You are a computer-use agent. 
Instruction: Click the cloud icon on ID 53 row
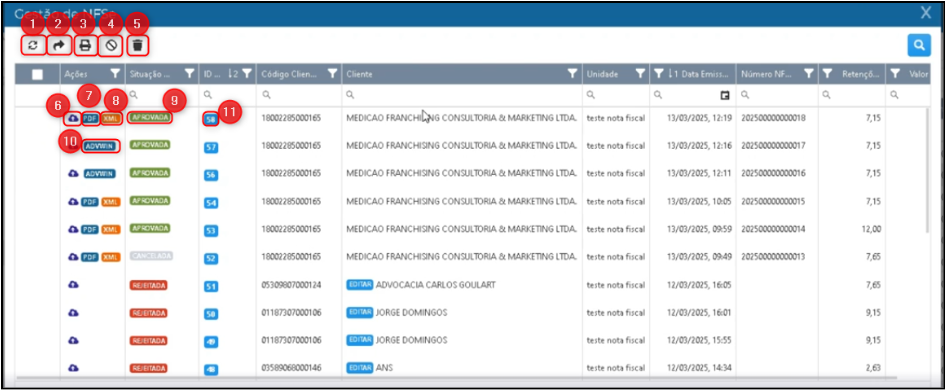[x=73, y=230]
